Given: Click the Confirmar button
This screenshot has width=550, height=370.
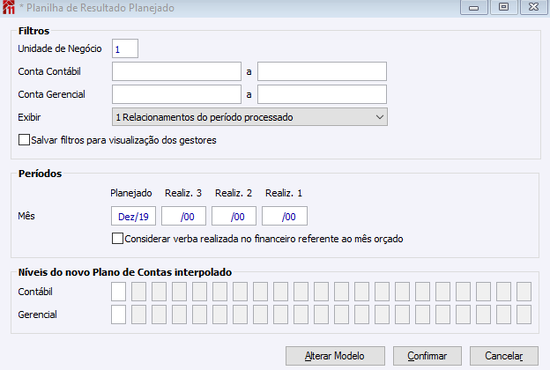Looking at the screenshot, I should point(427,356).
